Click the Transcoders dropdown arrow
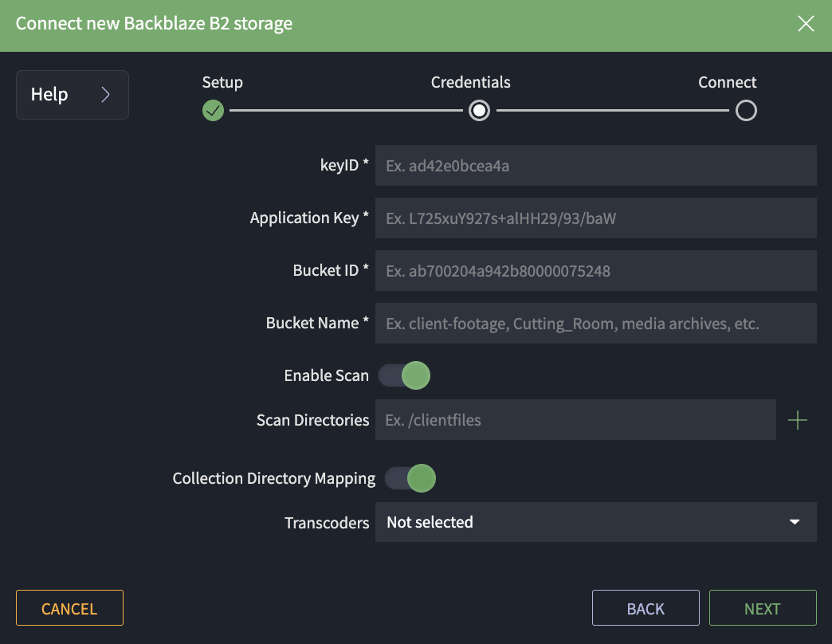832x644 pixels. pyautogui.click(x=794, y=522)
